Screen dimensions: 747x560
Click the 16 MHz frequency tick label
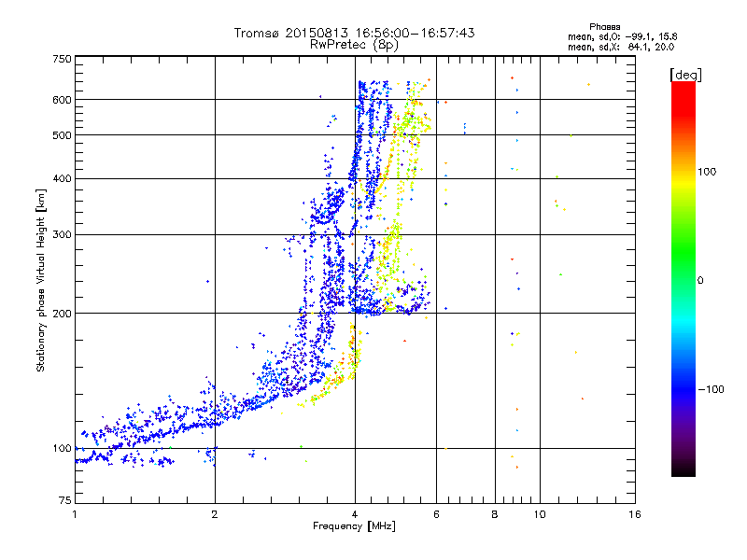[635, 514]
